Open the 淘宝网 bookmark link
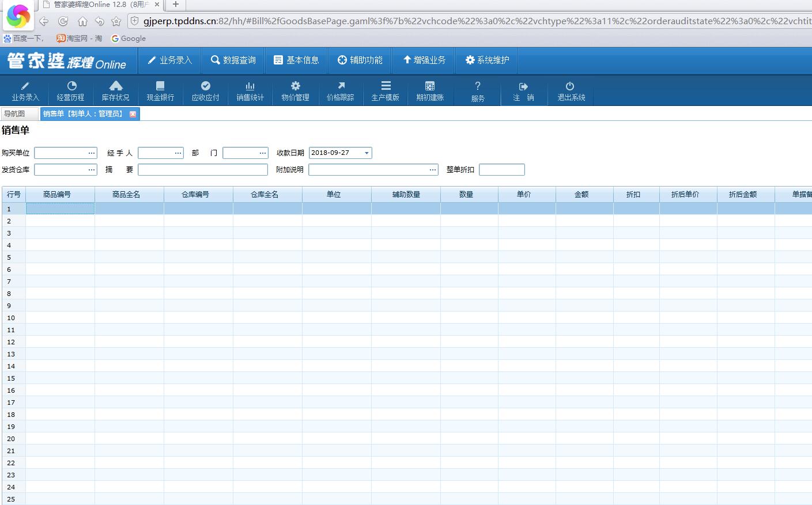Screen dimensions: 812x505 point(79,39)
